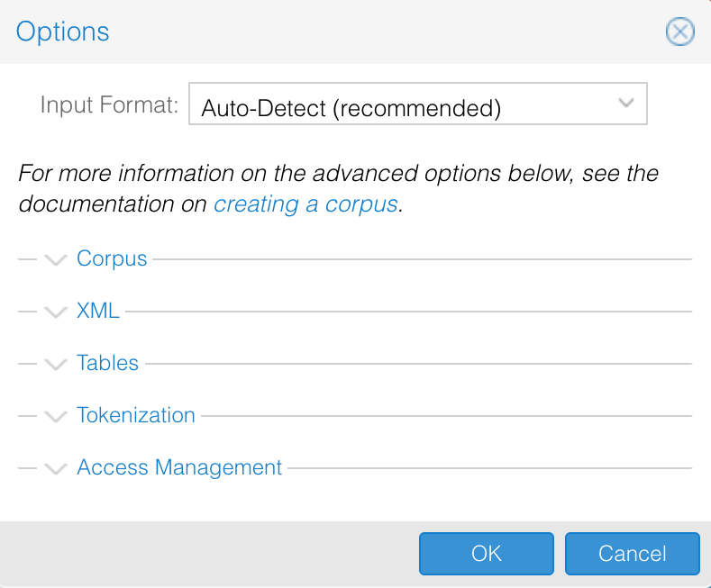Click the chevron icon beside XML
This screenshot has width=711, height=588.
click(x=56, y=312)
